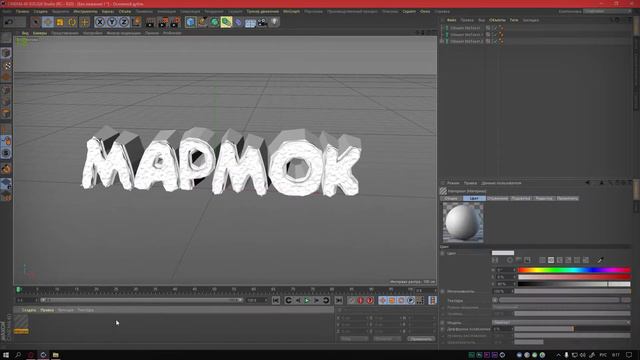Open the Создать menu in the material manager
The width and height of the screenshot is (640, 360).
tap(29, 310)
